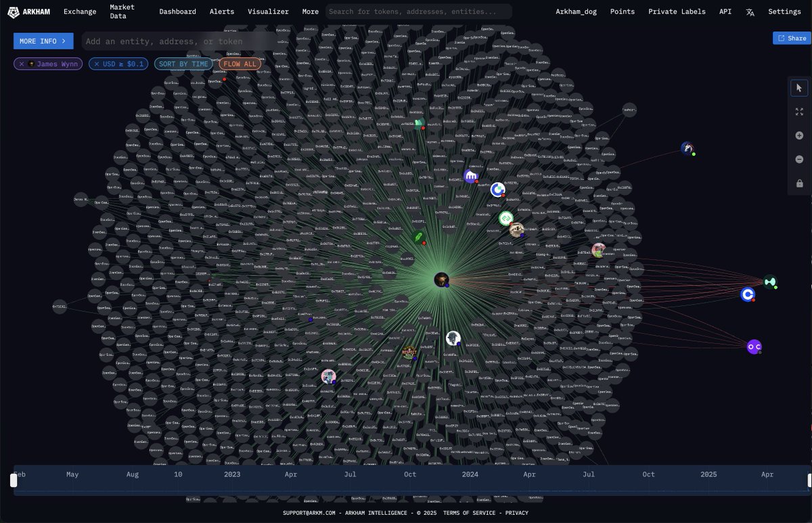812x523 pixels.
Task: Select the skull avatar node
Action: (x=453, y=338)
